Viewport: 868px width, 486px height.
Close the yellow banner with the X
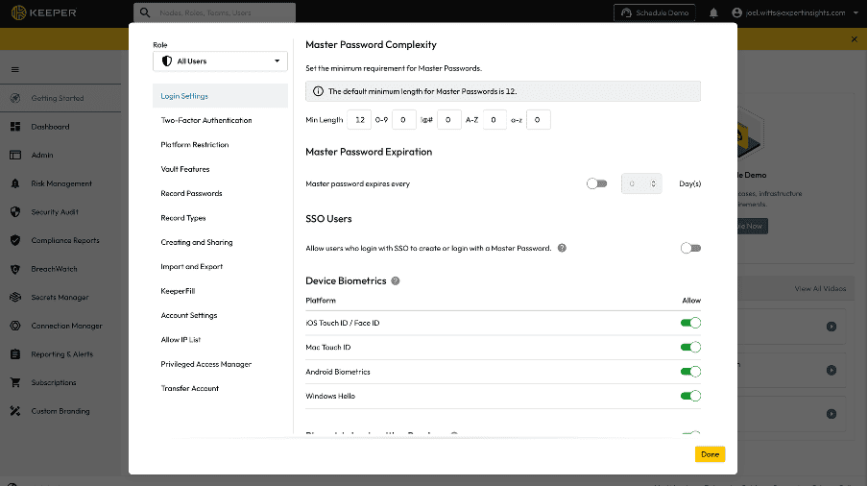point(855,39)
